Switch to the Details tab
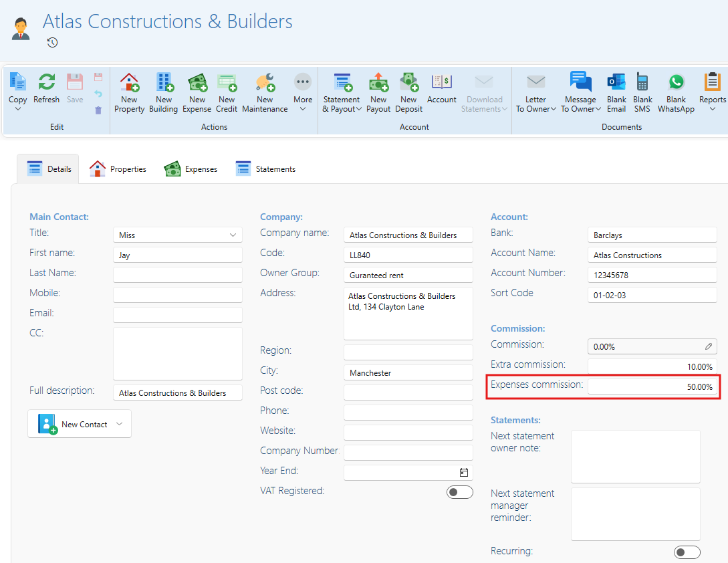The width and height of the screenshot is (728, 563). click(49, 168)
